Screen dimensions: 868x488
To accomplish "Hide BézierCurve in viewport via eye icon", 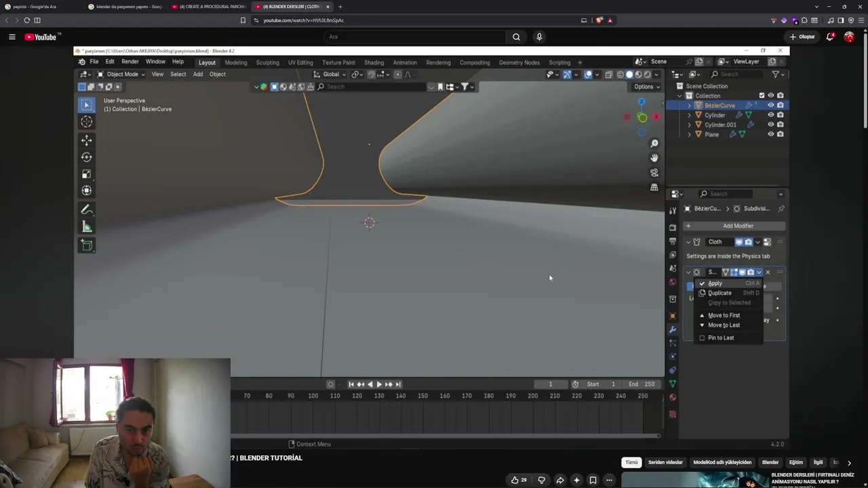I will click(x=770, y=105).
